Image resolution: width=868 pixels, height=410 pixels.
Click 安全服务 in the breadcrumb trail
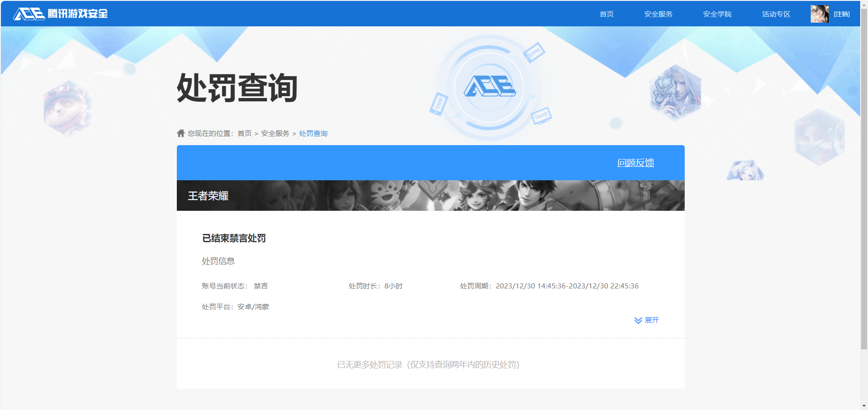(x=275, y=133)
